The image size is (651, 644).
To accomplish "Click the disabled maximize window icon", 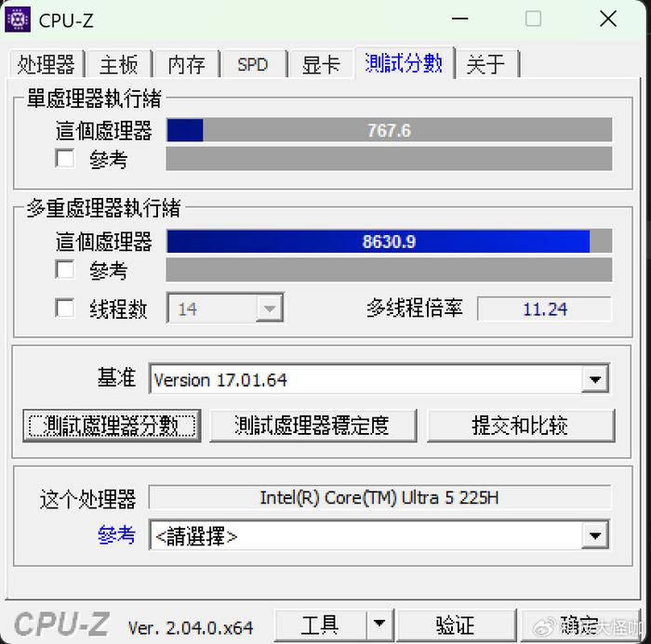I will [533, 20].
